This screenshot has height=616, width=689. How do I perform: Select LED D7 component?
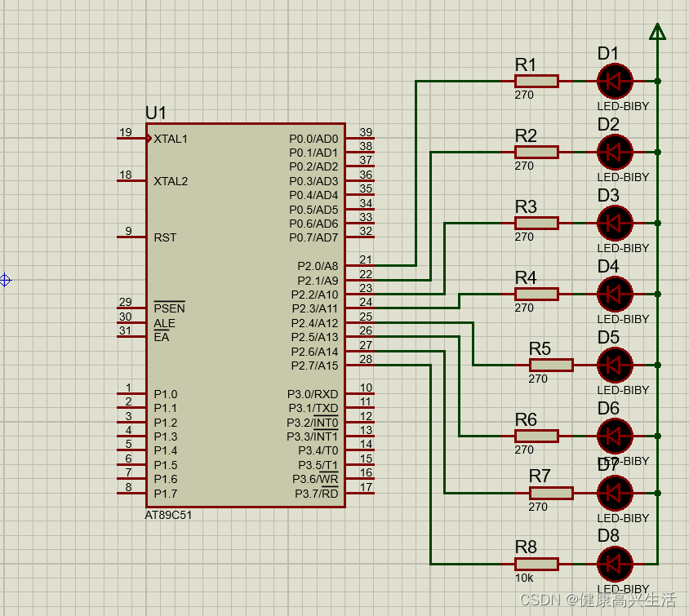[x=615, y=493]
